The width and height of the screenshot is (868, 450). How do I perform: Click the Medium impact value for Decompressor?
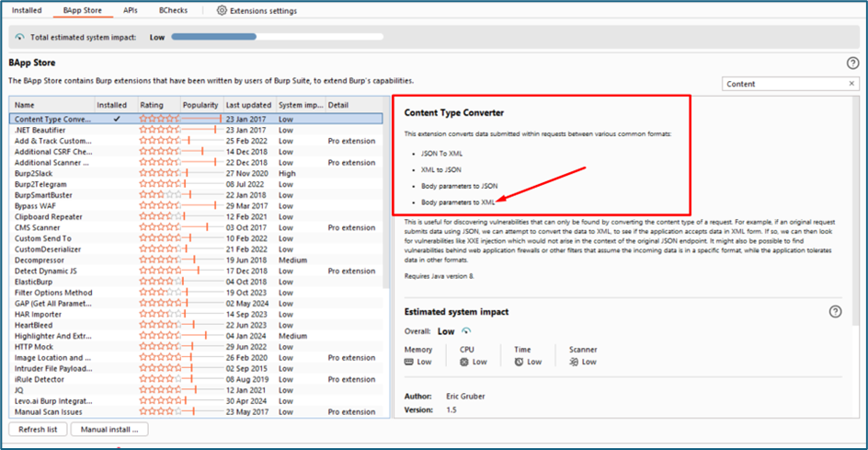(292, 260)
